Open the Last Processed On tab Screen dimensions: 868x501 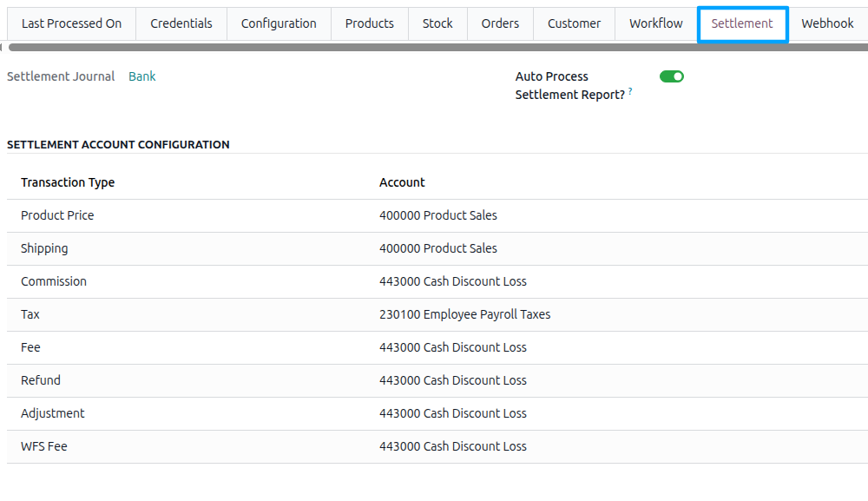pos(71,23)
